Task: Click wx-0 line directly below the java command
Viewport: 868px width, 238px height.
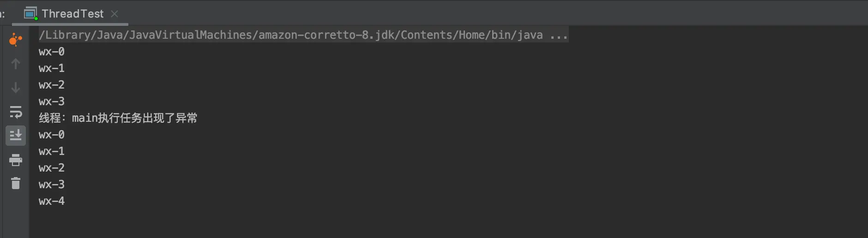Action: [x=52, y=52]
